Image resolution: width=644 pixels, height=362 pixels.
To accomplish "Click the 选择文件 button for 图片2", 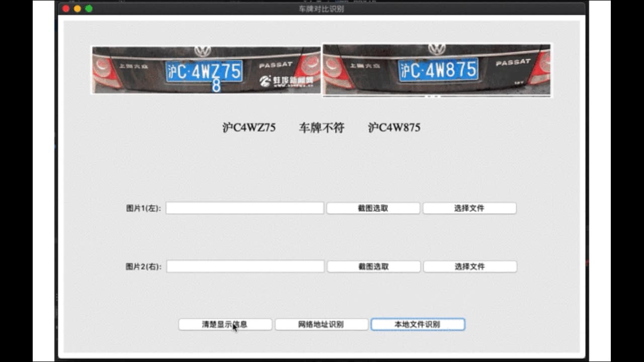I will tap(470, 266).
